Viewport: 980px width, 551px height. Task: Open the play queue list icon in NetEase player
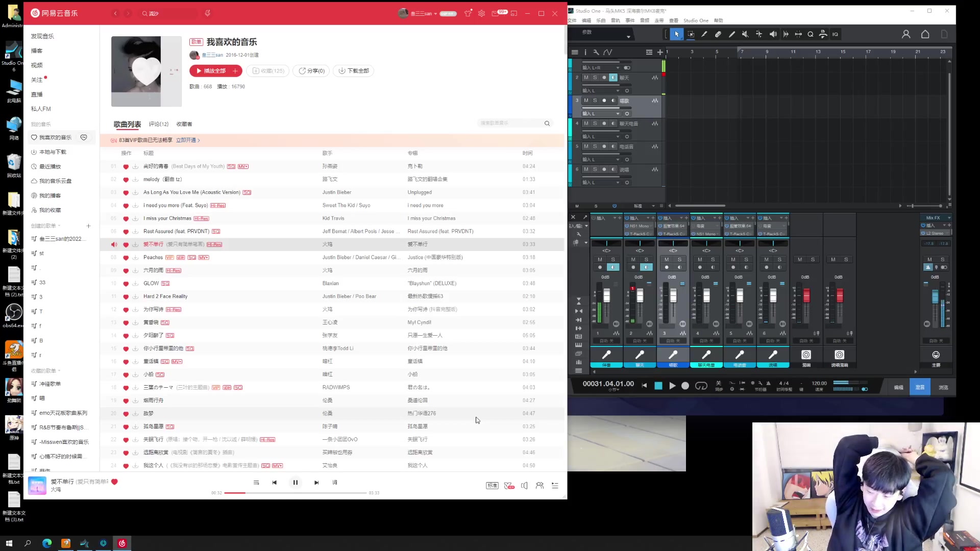555,486
